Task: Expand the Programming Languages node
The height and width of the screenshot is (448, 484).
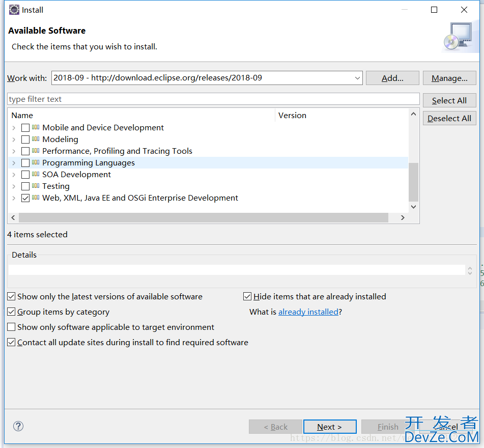Action: click(x=14, y=163)
